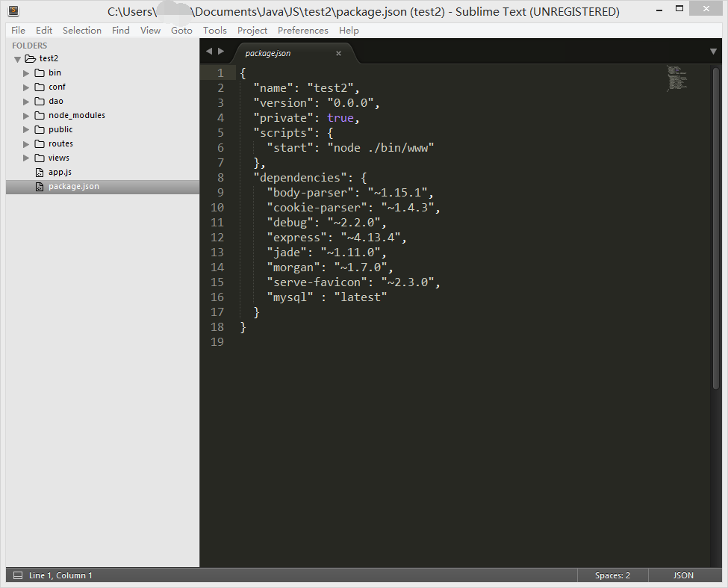Screen dimensions: 728x588
Task: Click the package.json file icon in sidebar
Action: click(x=40, y=186)
